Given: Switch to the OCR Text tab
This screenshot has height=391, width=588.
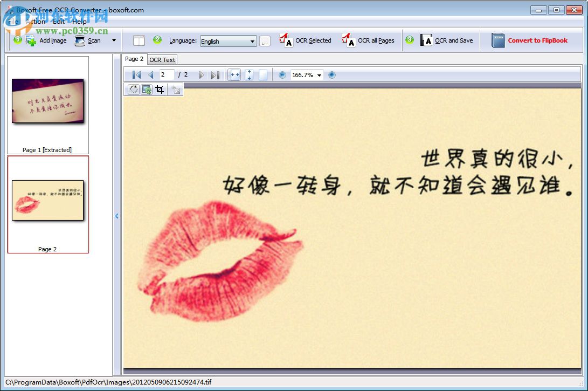Looking at the screenshot, I should [162, 59].
